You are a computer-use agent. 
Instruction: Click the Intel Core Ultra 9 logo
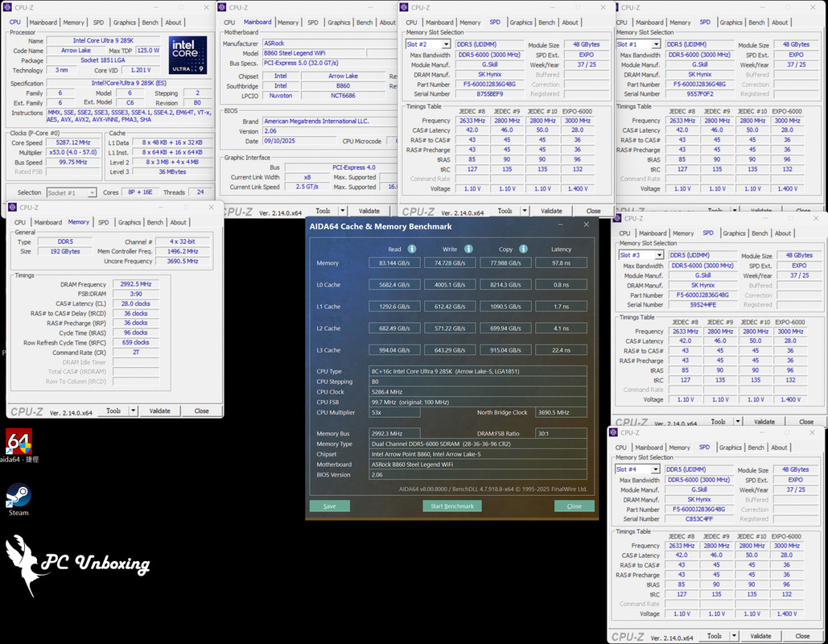pos(188,55)
